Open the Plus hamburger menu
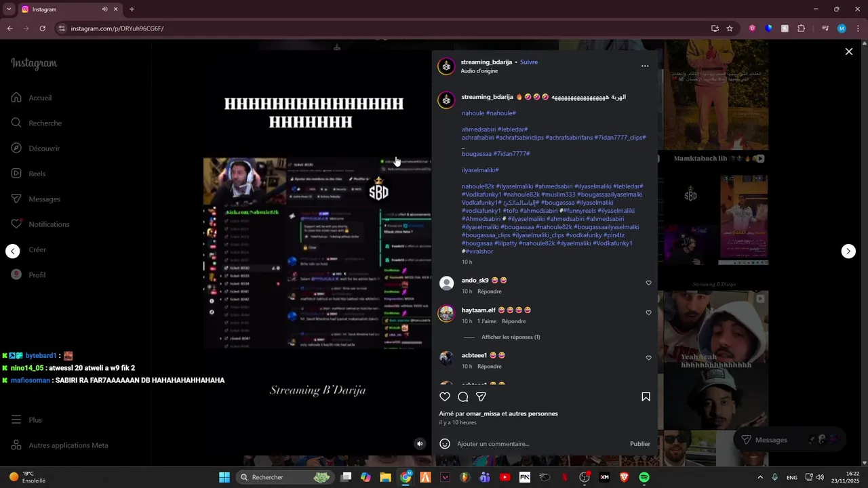 26,420
